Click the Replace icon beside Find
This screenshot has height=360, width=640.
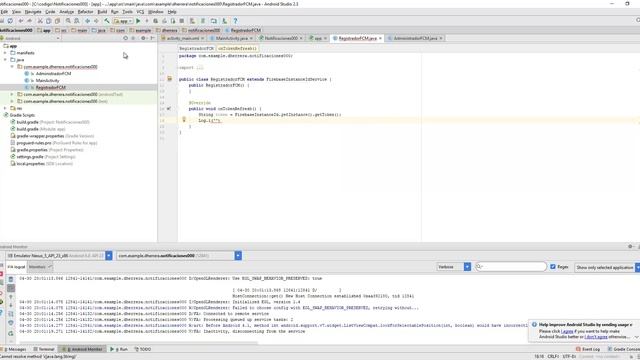[77, 21]
